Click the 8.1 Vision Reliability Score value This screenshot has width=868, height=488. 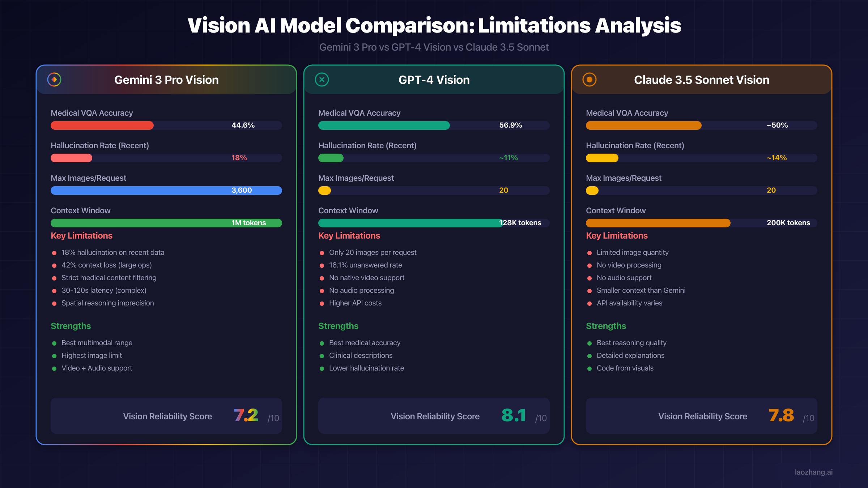click(x=514, y=416)
